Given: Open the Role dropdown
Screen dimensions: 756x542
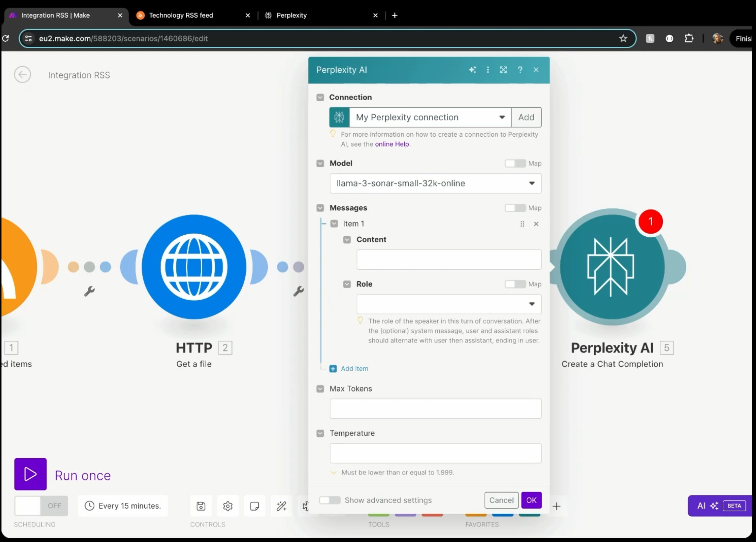Looking at the screenshot, I should pyautogui.click(x=449, y=304).
